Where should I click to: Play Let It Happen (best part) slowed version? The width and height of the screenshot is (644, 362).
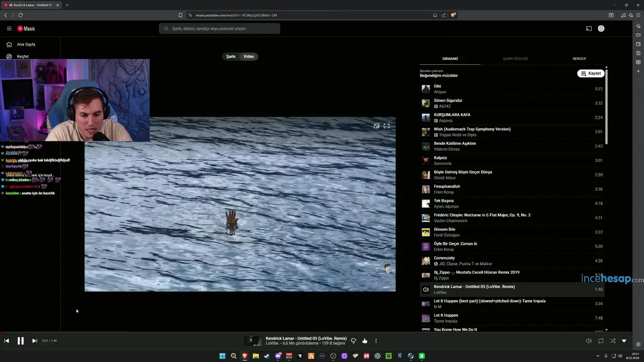[x=512, y=304]
